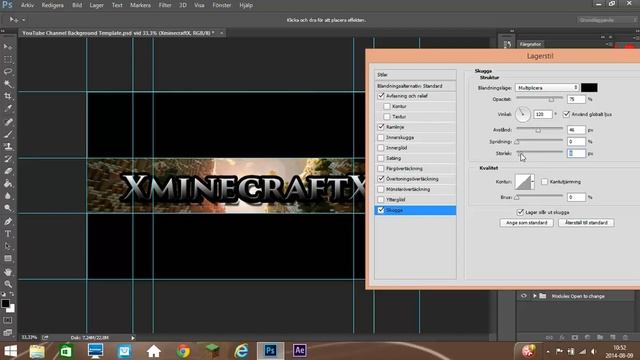Image resolution: width=640 pixels, height=360 pixels.
Task: Select the Paint Bucket tool
Action: pos(8,184)
